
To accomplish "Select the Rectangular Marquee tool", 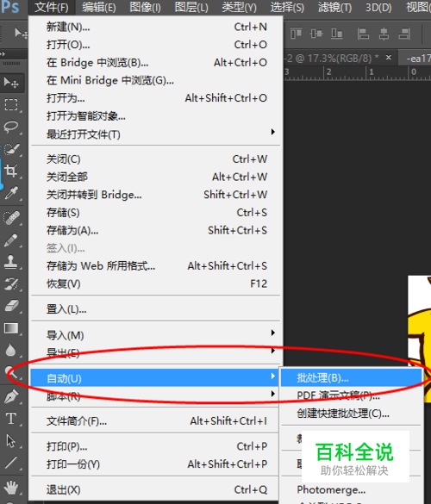I will pos(11,105).
